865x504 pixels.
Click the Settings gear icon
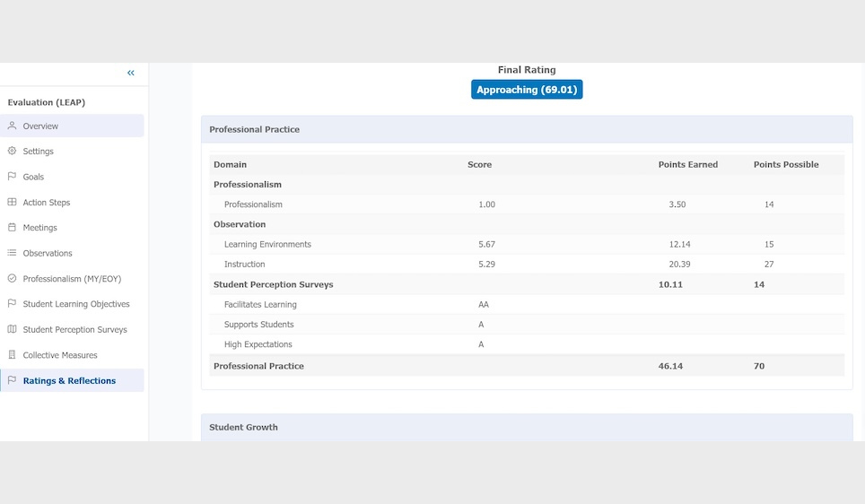[x=13, y=151]
